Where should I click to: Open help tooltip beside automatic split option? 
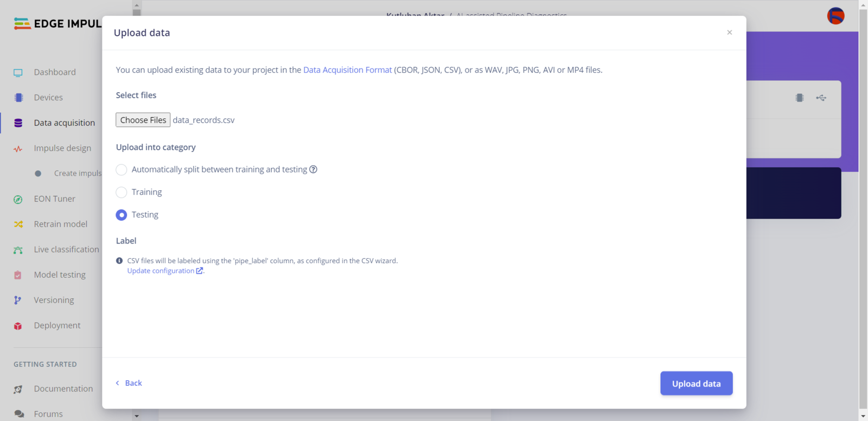click(313, 169)
